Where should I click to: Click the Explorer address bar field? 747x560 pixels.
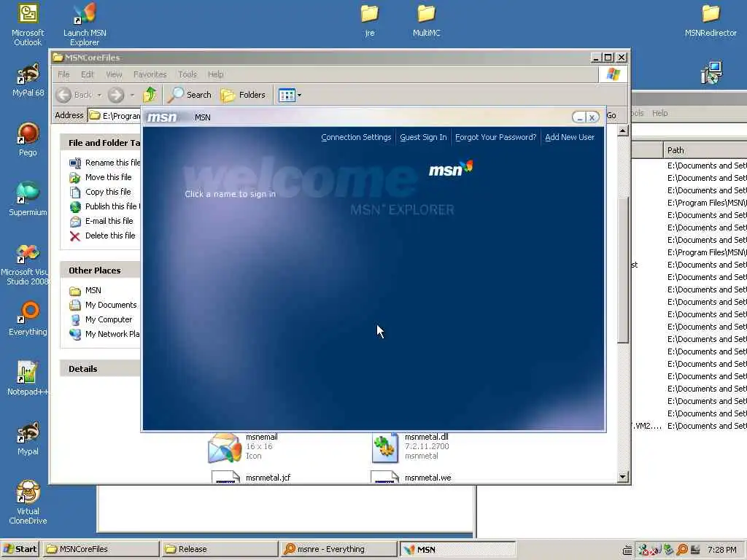(x=115, y=116)
